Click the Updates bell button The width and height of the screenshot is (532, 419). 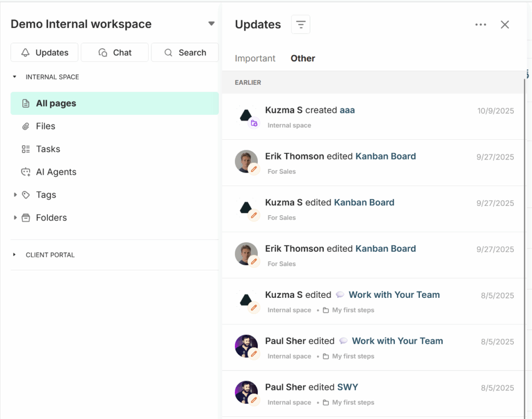pos(45,53)
